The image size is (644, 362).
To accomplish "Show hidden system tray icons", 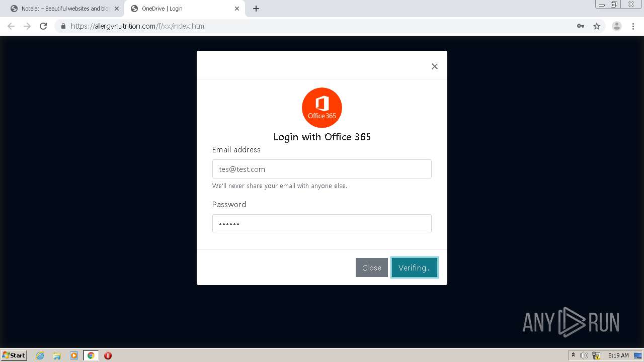I will tap(573, 355).
